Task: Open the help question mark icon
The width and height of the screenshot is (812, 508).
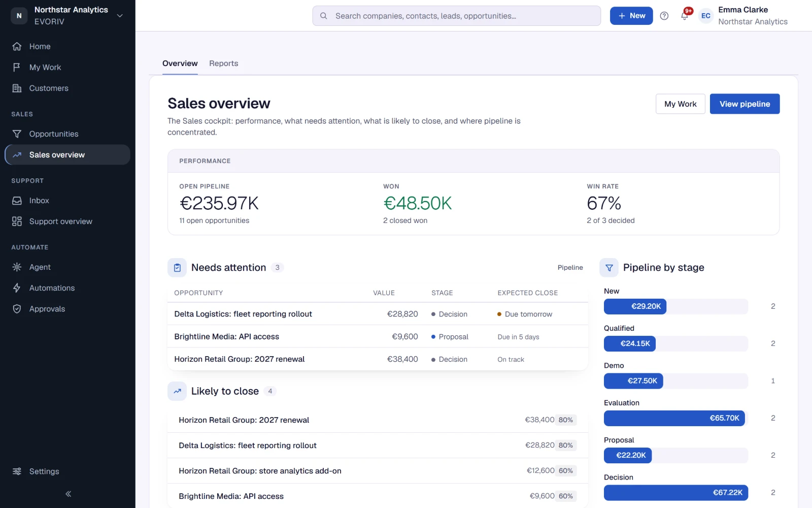Action: click(x=664, y=16)
